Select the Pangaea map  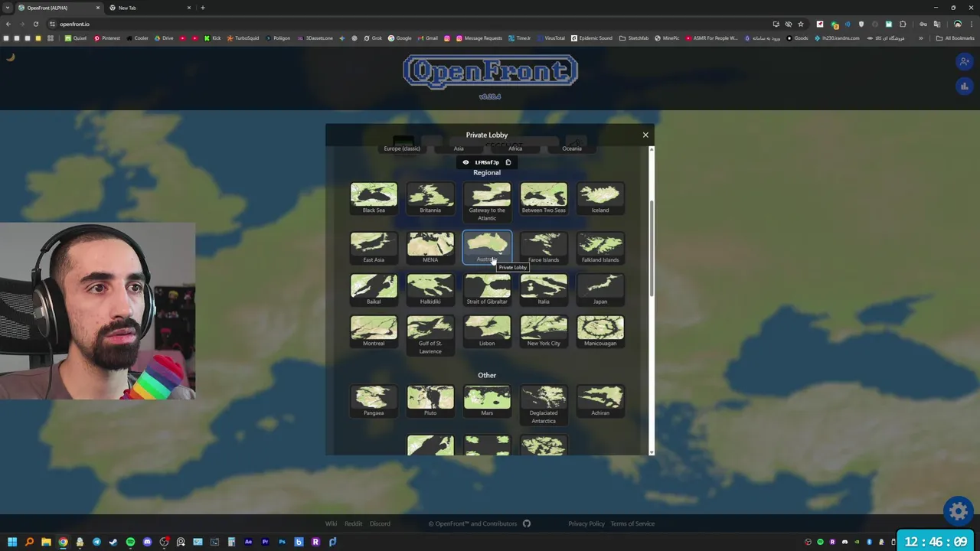(374, 401)
